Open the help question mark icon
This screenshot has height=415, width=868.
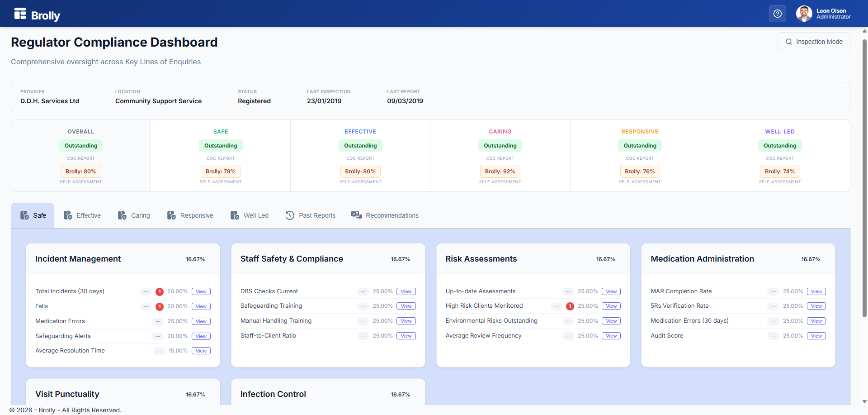point(777,14)
